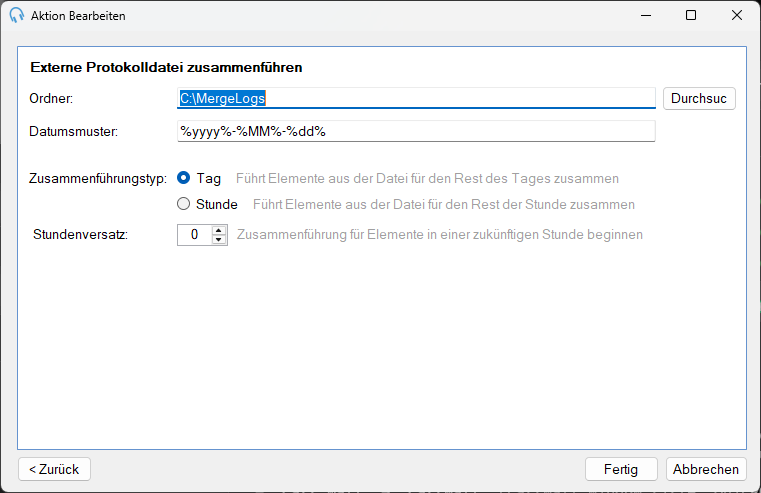Click the Externe Protokolldatei zusammenführen heading

click(166, 67)
